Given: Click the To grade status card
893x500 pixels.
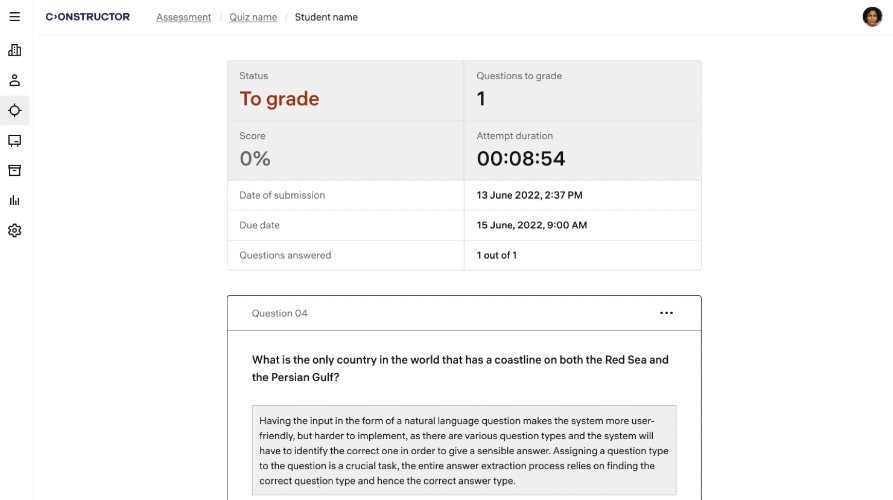Looking at the screenshot, I should [345, 91].
